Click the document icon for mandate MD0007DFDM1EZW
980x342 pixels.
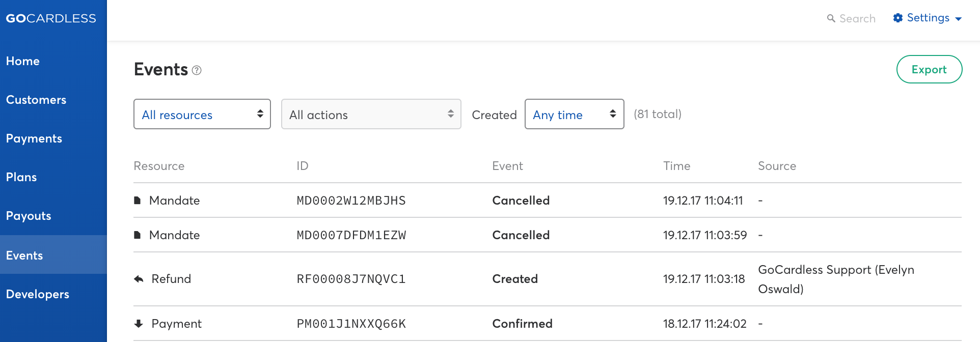(x=137, y=235)
